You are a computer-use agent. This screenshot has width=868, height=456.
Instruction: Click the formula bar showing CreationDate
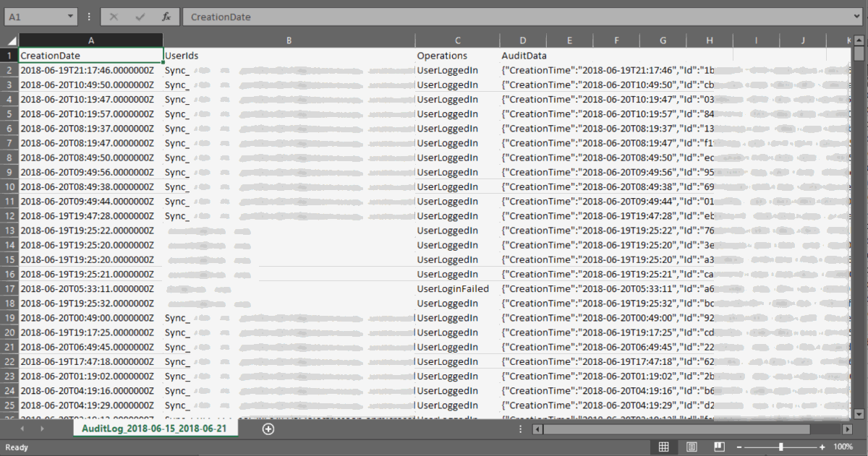(x=521, y=16)
